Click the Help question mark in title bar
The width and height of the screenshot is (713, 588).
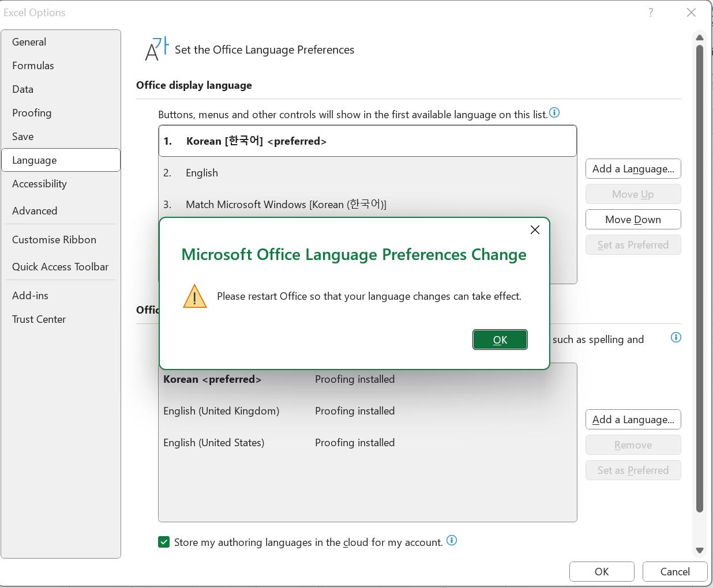coord(651,13)
